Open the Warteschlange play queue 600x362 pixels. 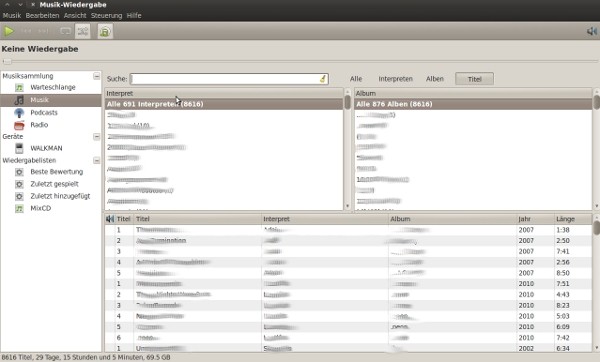tap(51, 88)
